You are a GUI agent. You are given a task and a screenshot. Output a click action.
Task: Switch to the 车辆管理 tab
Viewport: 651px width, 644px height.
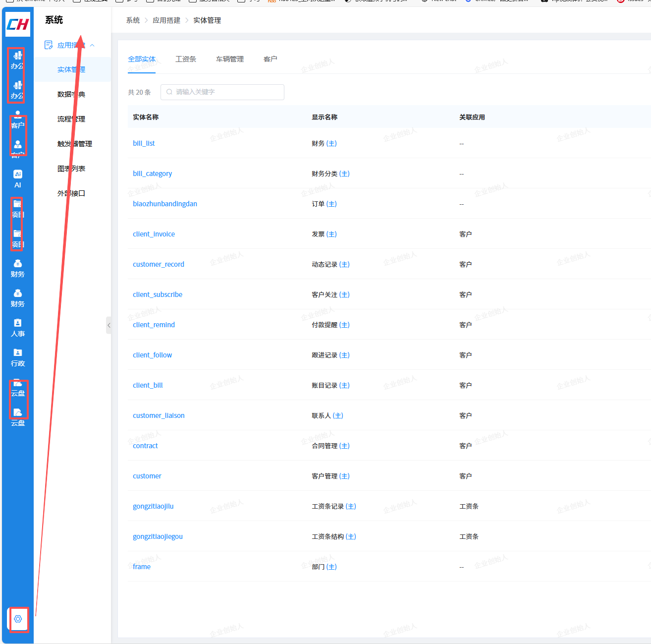(x=230, y=59)
